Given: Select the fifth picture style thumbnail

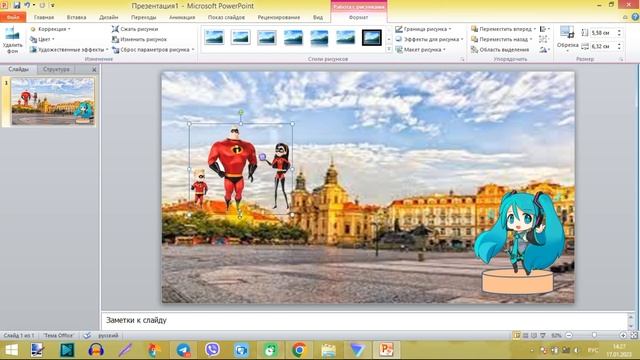Looking at the screenshot, I should pyautogui.click(x=319, y=37).
